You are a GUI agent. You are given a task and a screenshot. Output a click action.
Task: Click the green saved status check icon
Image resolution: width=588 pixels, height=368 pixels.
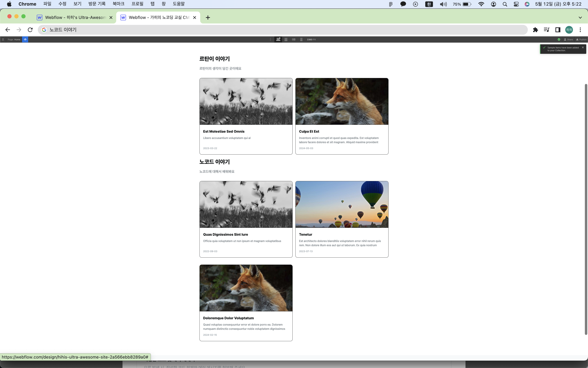click(x=559, y=39)
